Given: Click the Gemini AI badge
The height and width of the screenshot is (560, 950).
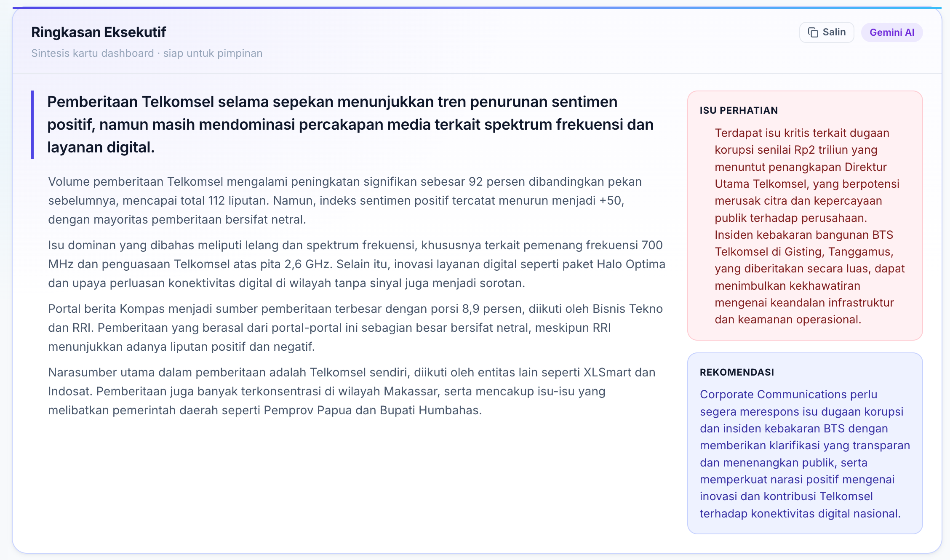Looking at the screenshot, I should coord(892,32).
